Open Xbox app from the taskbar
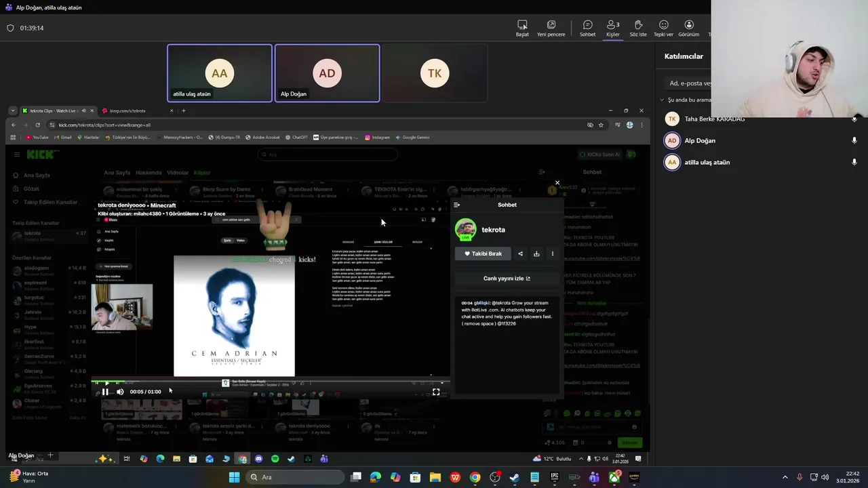 click(614, 477)
